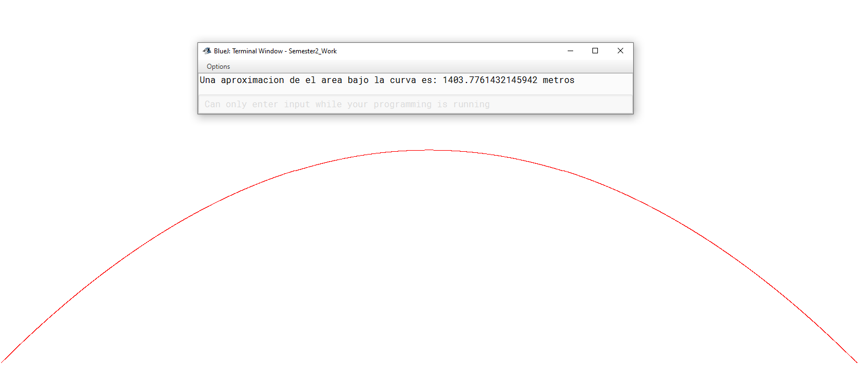Click the output value 1403.7761432145942
Screen dimensions: 868x369
(x=490, y=80)
